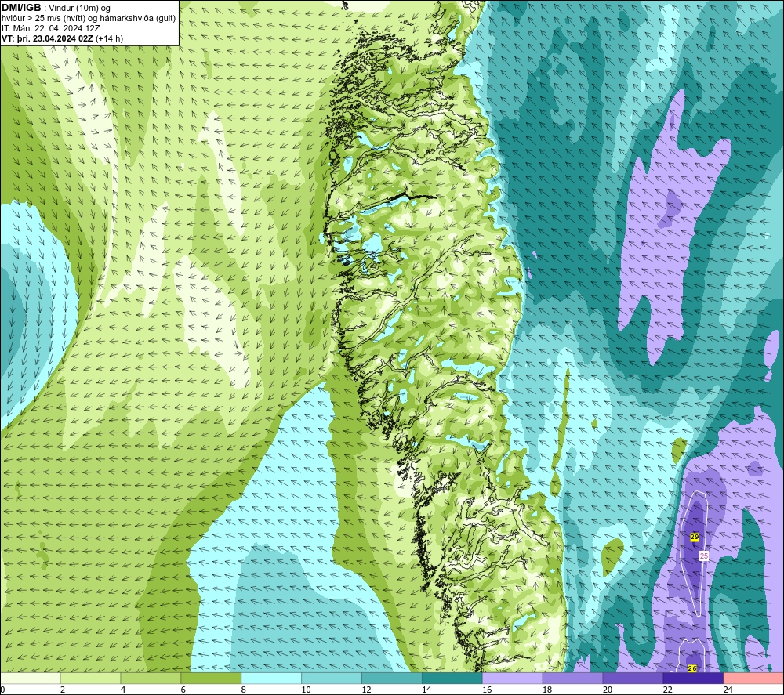Click the yellow 26 gust label at the bottom
Screen dimensions: 784x695
[692, 668]
